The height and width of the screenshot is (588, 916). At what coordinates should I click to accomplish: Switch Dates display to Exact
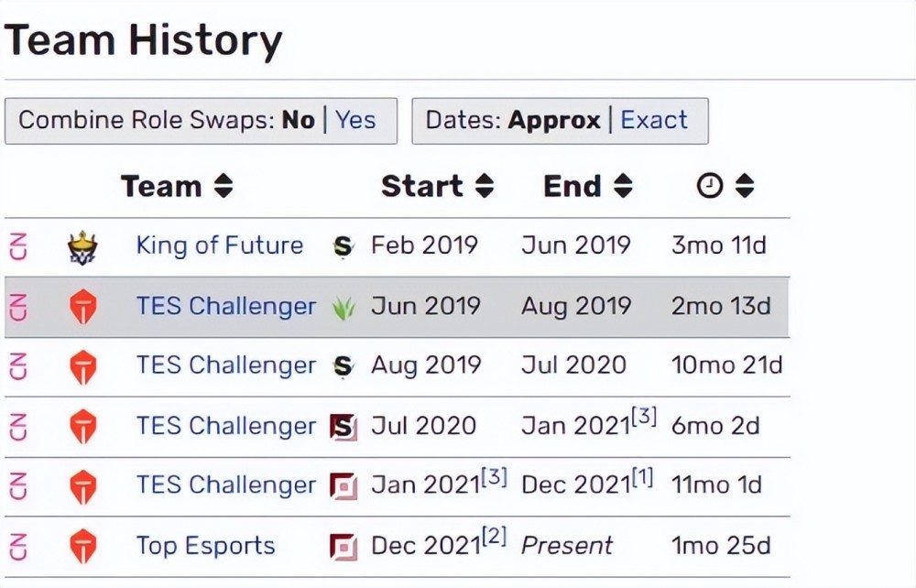[x=654, y=120]
